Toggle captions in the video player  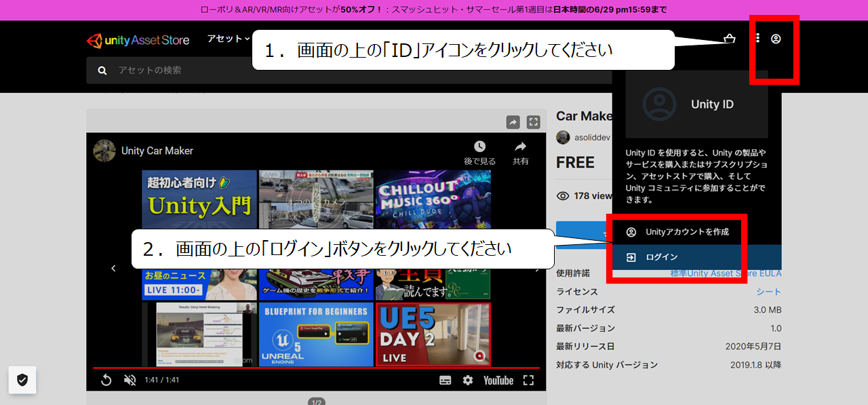point(446,381)
